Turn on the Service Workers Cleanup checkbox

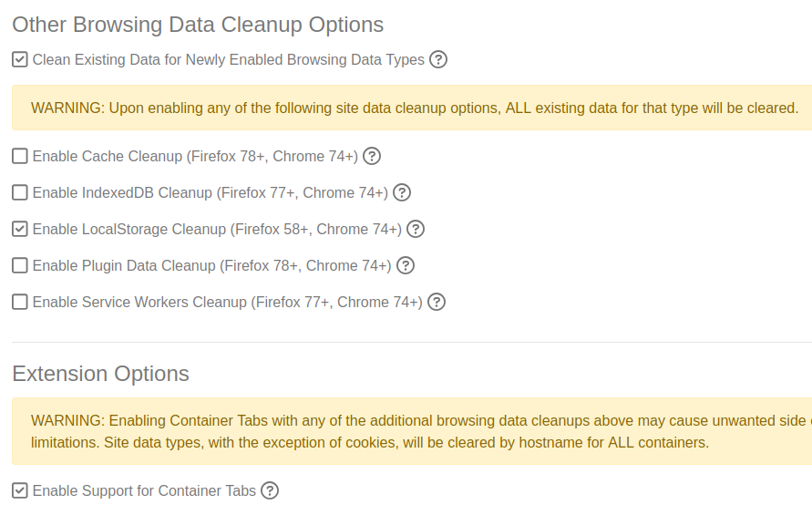point(20,302)
